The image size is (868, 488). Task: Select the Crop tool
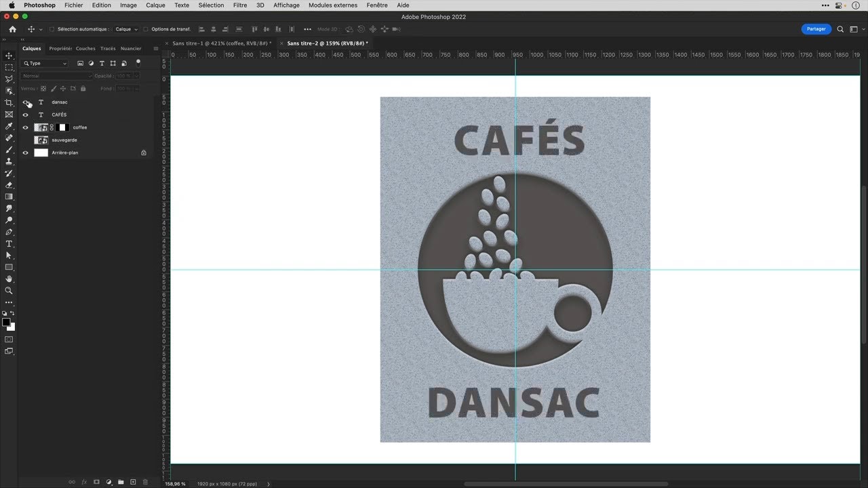pos(9,103)
